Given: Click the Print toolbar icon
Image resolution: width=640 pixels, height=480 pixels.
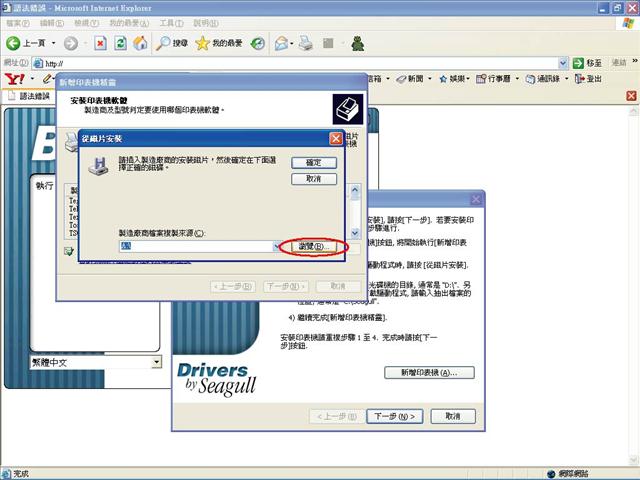Looking at the screenshot, I should click(x=306, y=43).
